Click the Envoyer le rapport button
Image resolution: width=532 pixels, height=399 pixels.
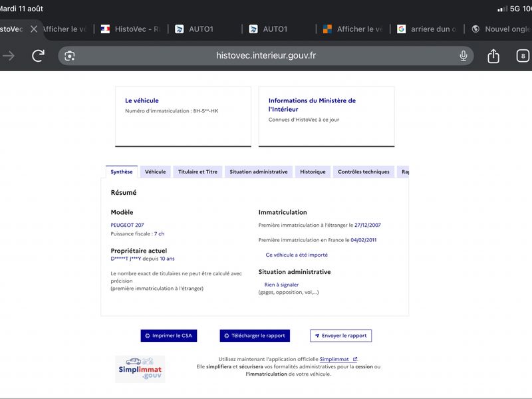(340, 336)
